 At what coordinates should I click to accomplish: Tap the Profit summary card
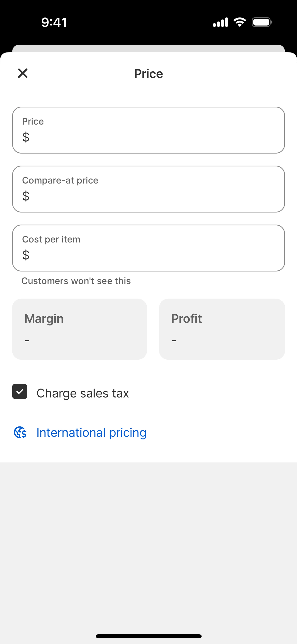[222, 329]
